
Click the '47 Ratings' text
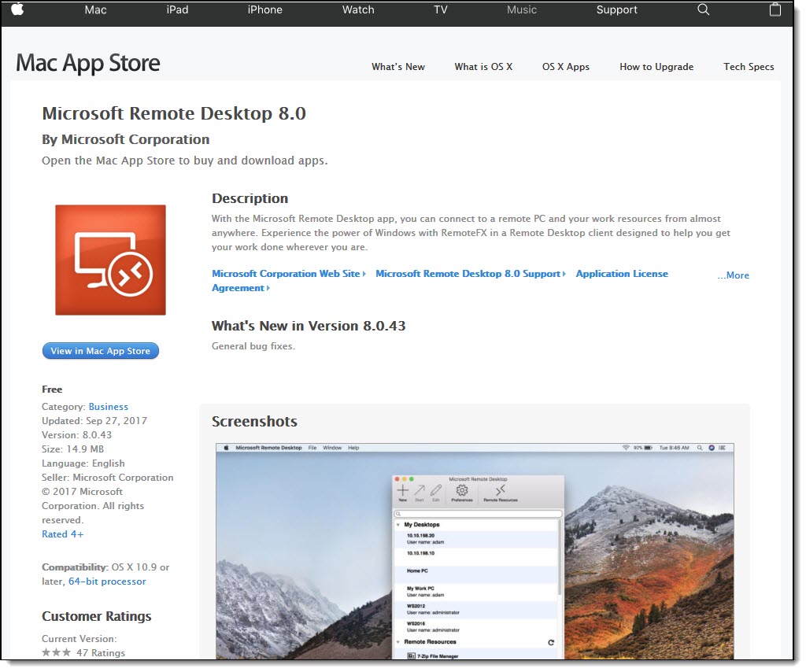tap(101, 653)
